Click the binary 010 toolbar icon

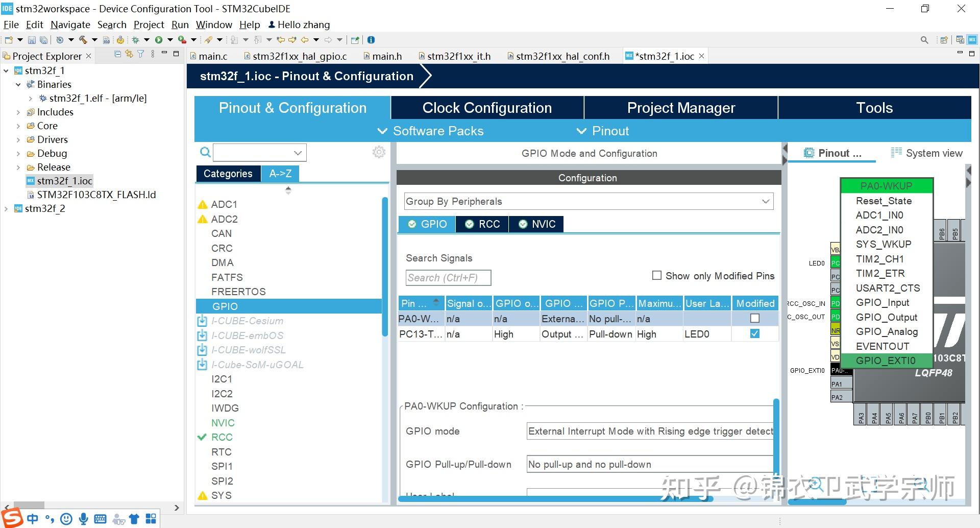coord(107,40)
